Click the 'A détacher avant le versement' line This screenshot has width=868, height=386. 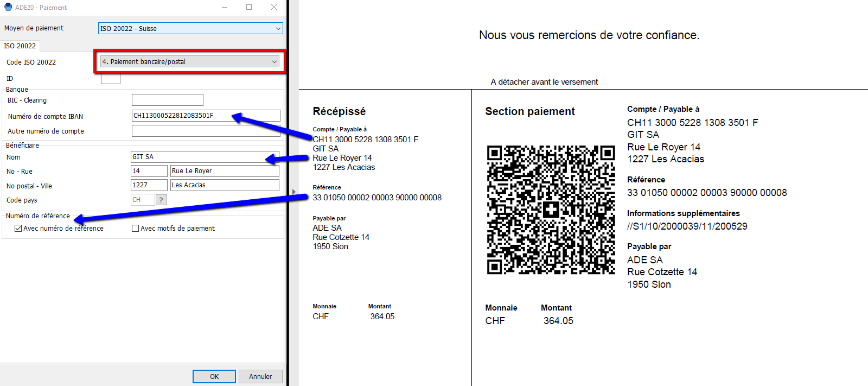[544, 82]
